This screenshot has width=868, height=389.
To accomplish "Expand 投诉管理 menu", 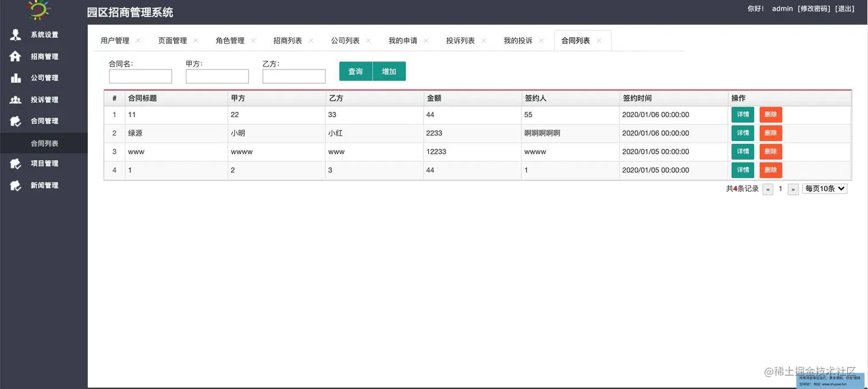I will pyautogui.click(x=44, y=99).
